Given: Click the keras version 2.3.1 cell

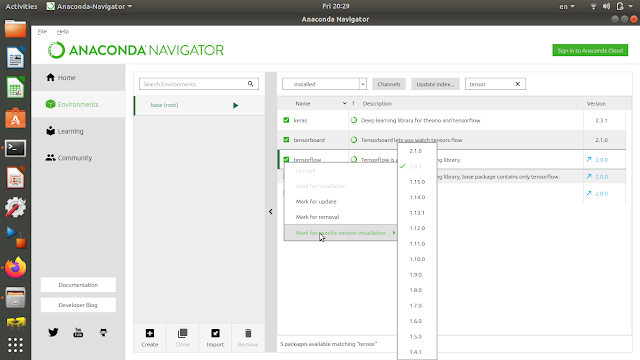Looking at the screenshot, I should 601,120.
